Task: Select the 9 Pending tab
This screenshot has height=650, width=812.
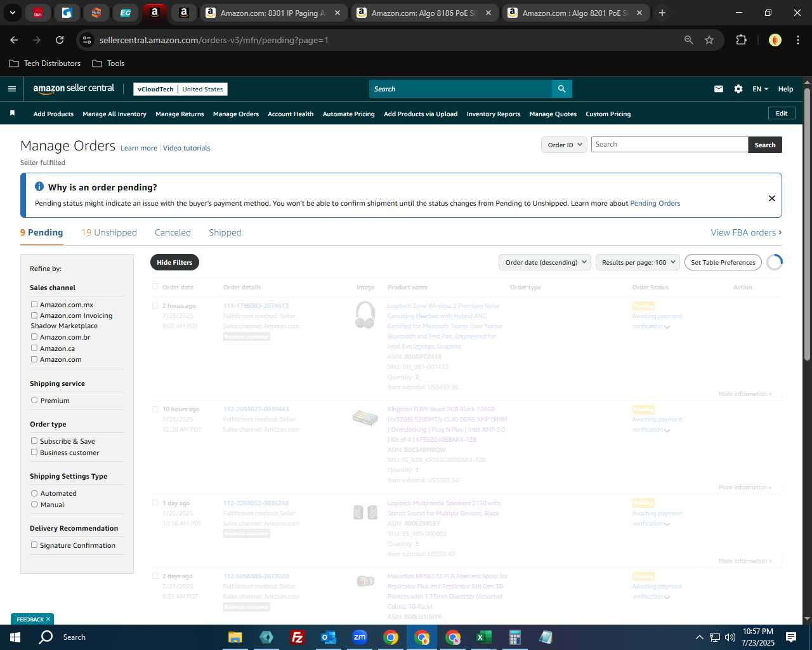Action: [42, 232]
